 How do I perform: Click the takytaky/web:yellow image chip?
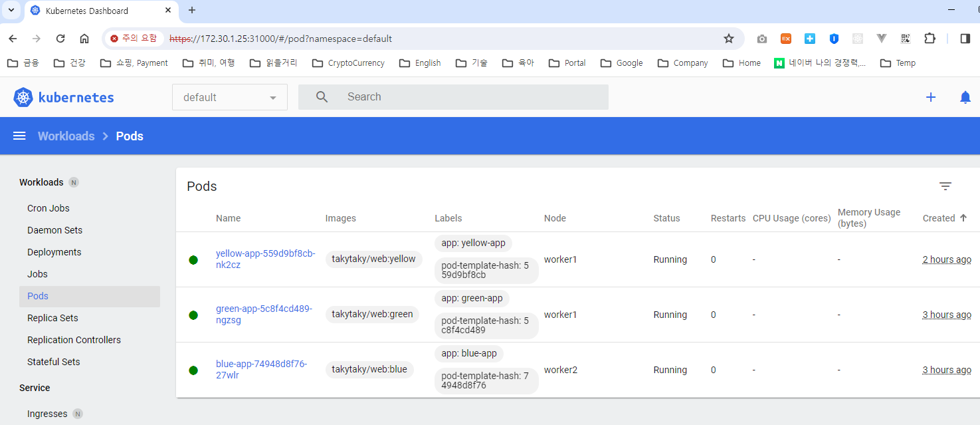click(373, 259)
